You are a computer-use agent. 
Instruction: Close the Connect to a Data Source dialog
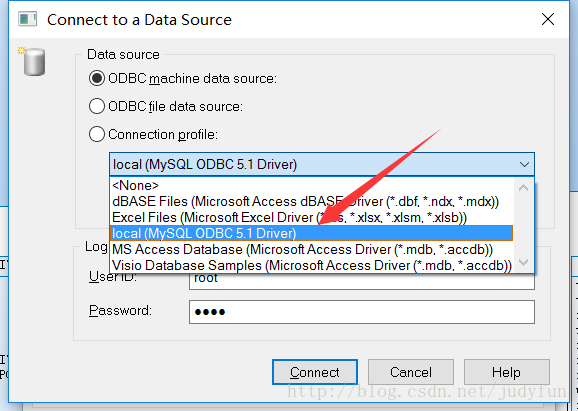coord(548,19)
